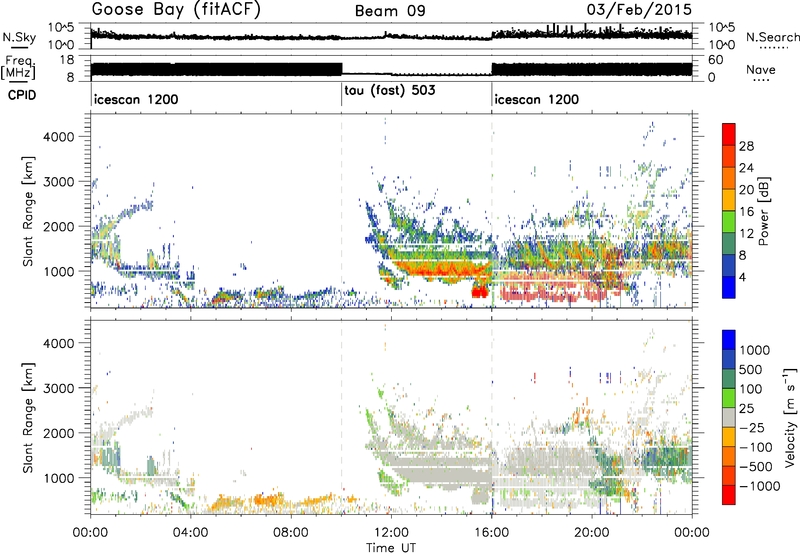Click the 'N.Search' legend label
The height and width of the screenshot is (554, 800).
tap(772, 37)
